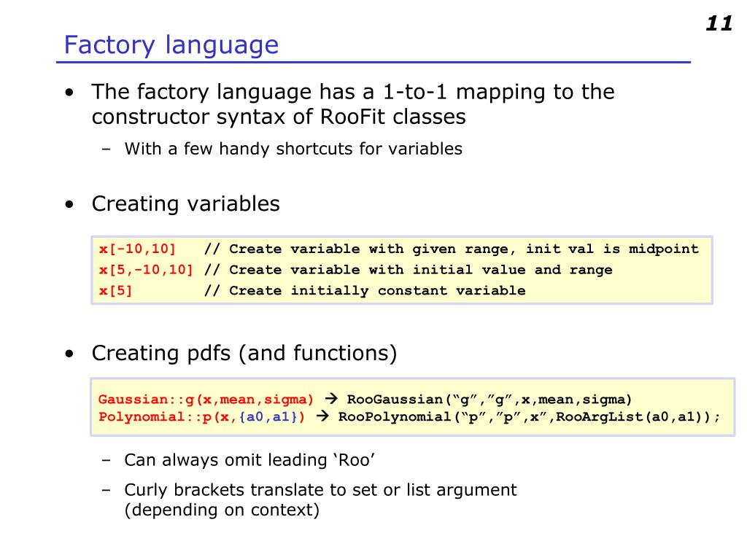Click the 'Factory language' slide title
The width and height of the screenshot is (747, 560).
pyautogui.click(x=171, y=46)
